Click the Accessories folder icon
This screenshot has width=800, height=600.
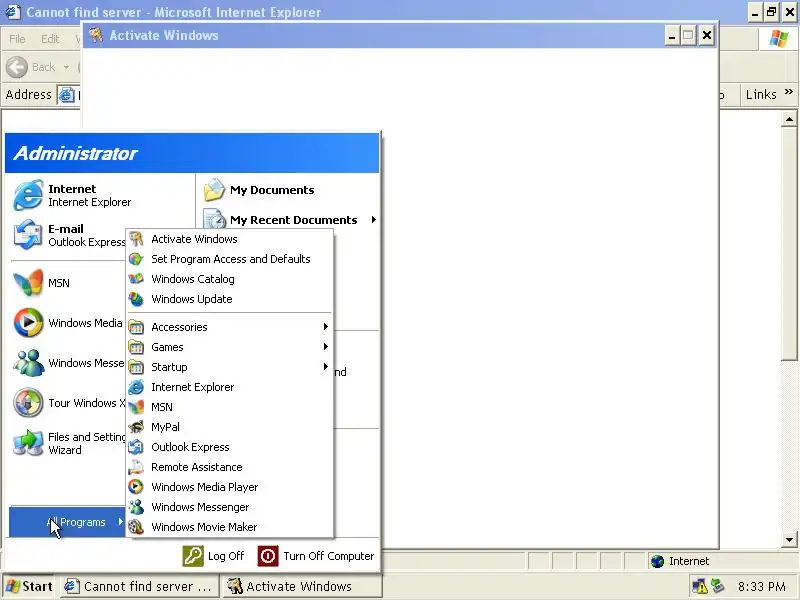(x=136, y=327)
